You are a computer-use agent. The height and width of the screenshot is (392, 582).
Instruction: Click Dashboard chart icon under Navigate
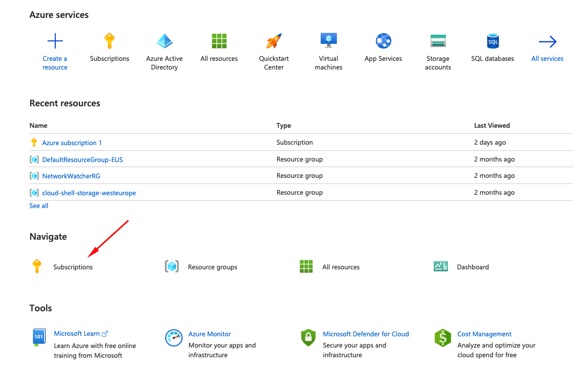(x=441, y=266)
